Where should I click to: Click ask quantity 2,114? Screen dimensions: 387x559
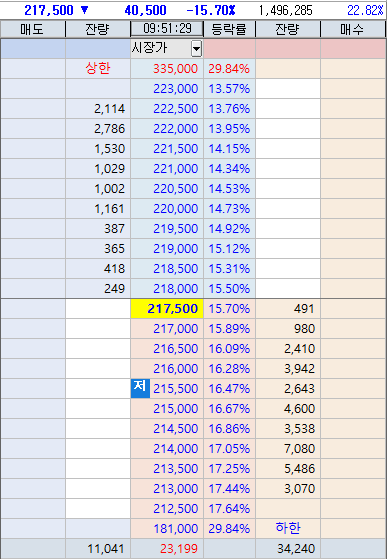109,108
